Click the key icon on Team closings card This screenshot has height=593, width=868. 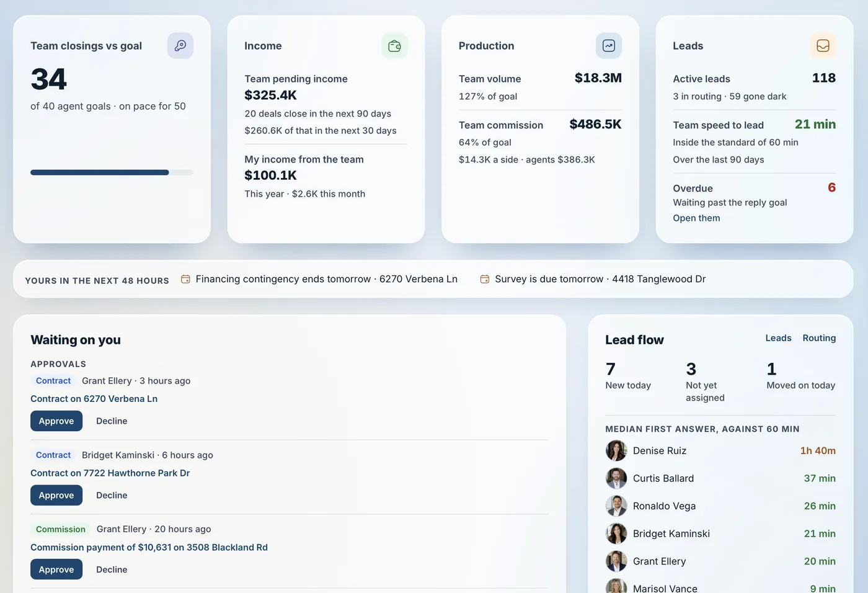(180, 46)
